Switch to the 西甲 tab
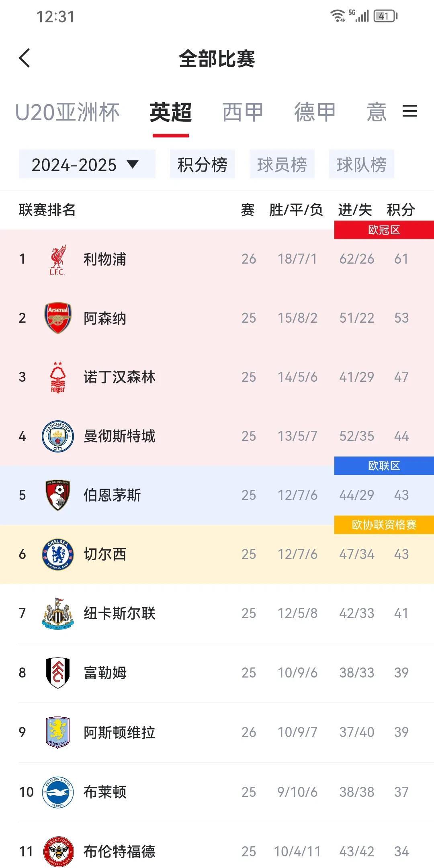This screenshot has width=434, height=868. pyautogui.click(x=243, y=112)
